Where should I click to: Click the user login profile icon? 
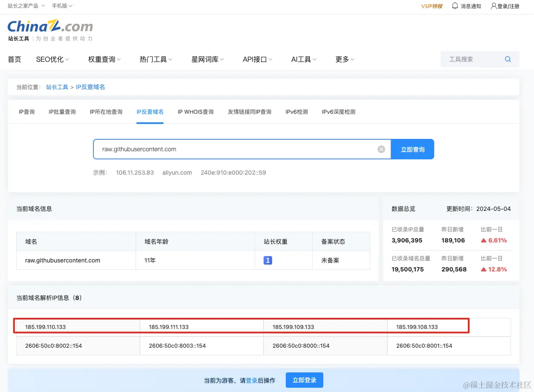click(494, 6)
